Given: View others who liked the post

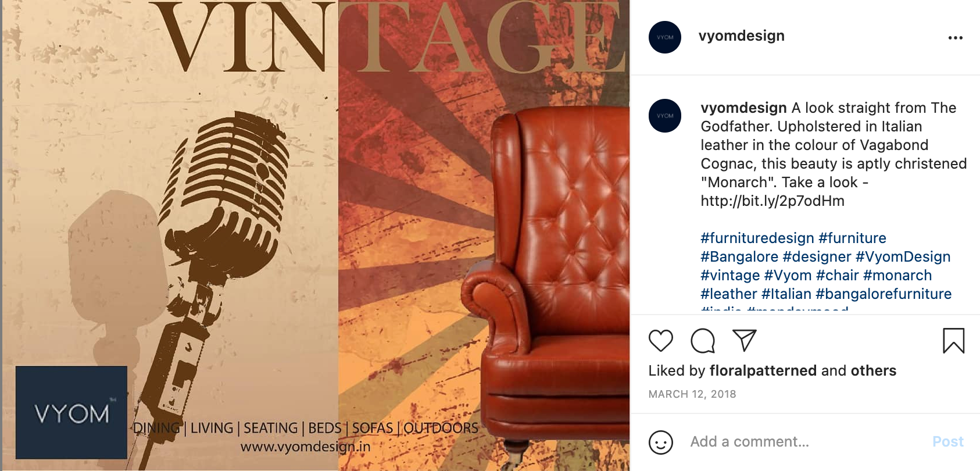Looking at the screenshot, I should click(x=873, y=371).
